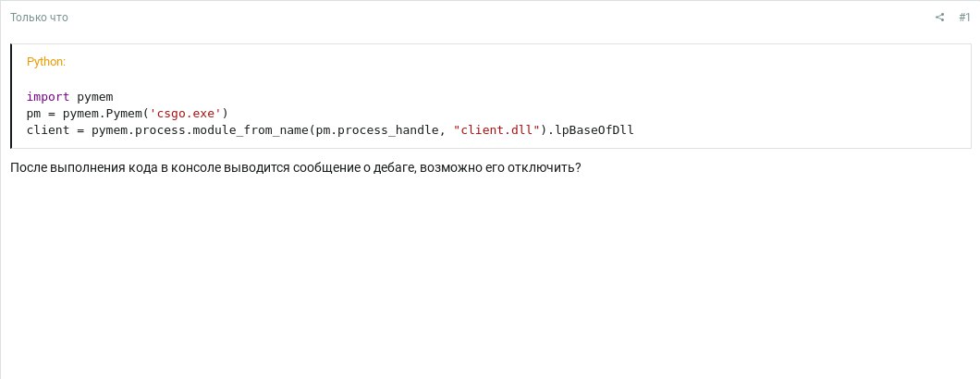Image resolution: width=980 pixels, height=379 pixels.
Task: Click the share icon beside post number
Action: coord(939,18)
